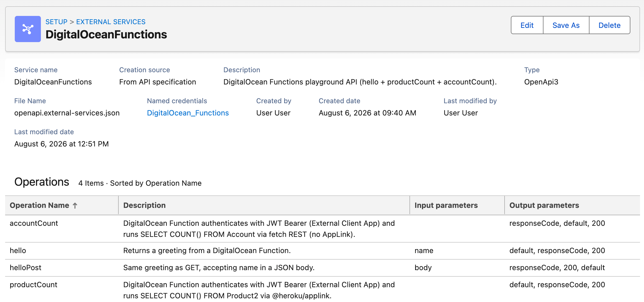Select the helloPost operation name
Image resolution: width=644 pixels, height=302 pixels.
[26, 268]
